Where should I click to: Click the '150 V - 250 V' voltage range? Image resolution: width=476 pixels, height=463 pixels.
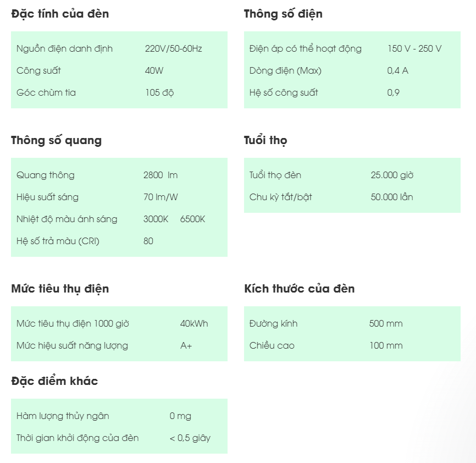[414, 48]
